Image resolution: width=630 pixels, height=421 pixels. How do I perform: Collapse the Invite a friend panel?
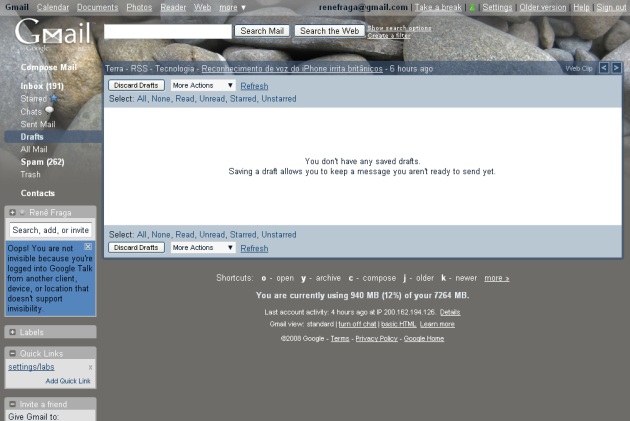coord(12,404)
